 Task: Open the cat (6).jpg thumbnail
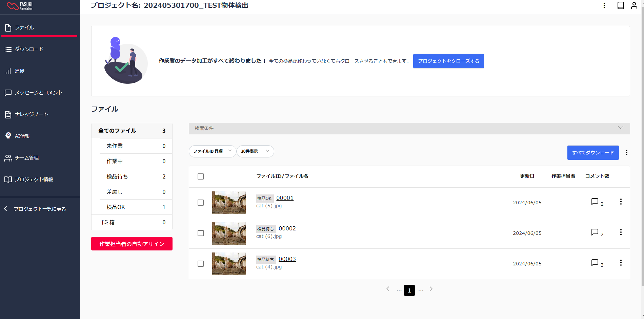229,233
